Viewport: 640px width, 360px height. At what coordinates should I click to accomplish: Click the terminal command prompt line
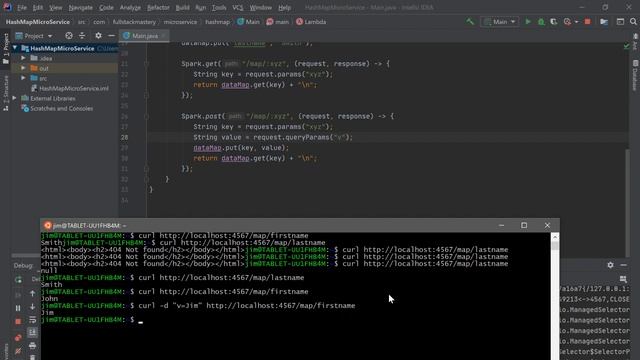pyautogui.click(x=295, y=320)
